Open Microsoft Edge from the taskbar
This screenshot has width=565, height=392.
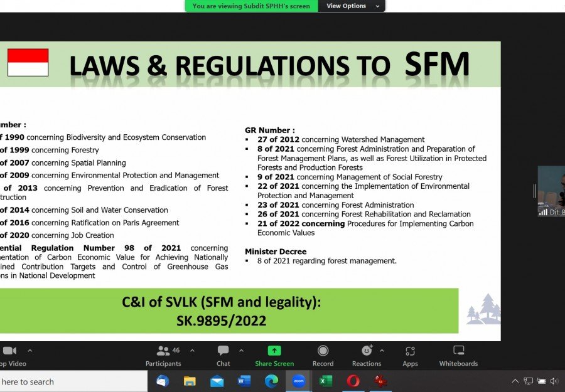click(x=271, y=381)
